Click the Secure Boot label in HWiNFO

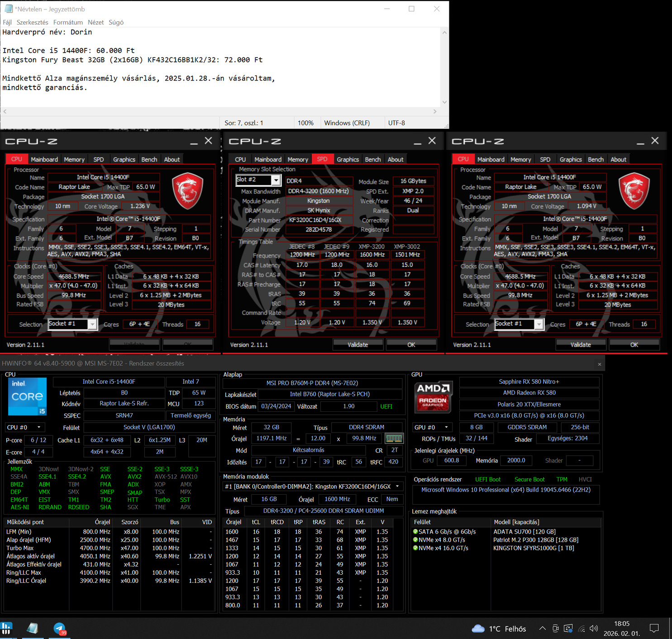tap(529, 479)
